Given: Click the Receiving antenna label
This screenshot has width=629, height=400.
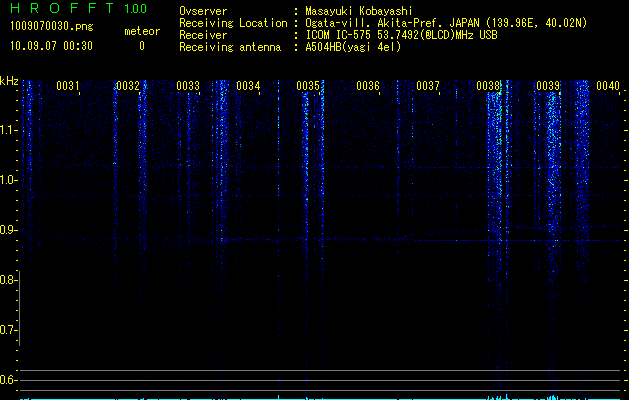Looking at the screenshot, I should pyautogui.click(x=230, y=47).
